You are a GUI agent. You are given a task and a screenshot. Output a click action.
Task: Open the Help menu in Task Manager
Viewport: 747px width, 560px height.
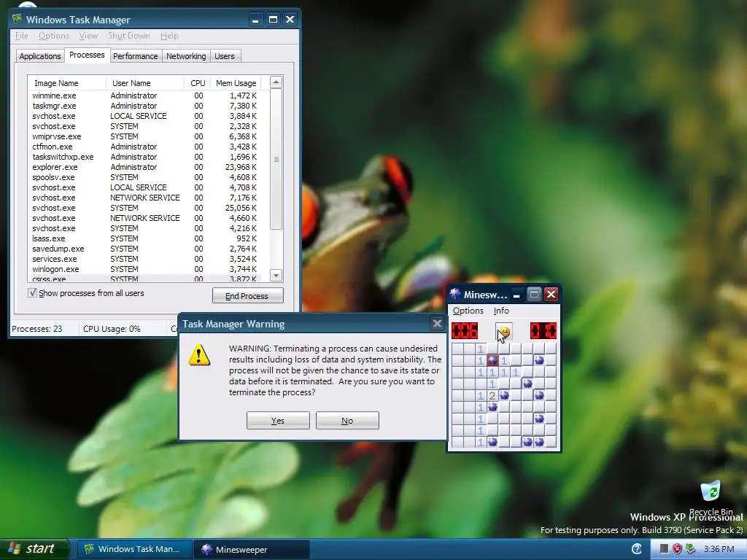coord(169,36)
